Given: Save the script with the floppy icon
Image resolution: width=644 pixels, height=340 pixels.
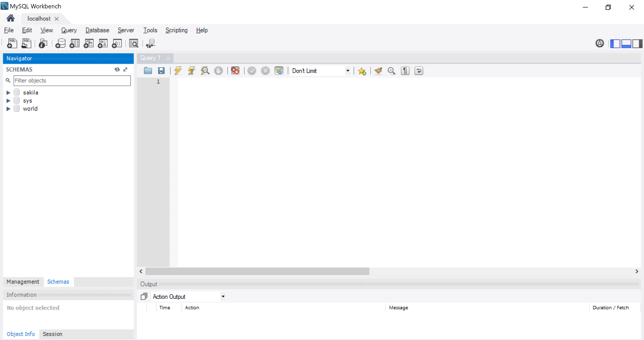Looking at the screenshot, I should [161, 71].
